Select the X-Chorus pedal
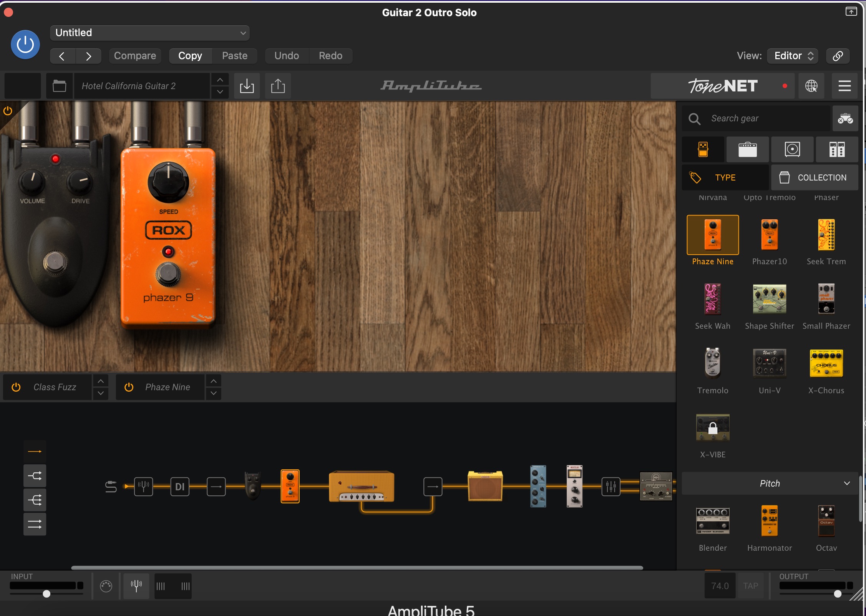The image size is (866, 616). click(x=826, y=363)
